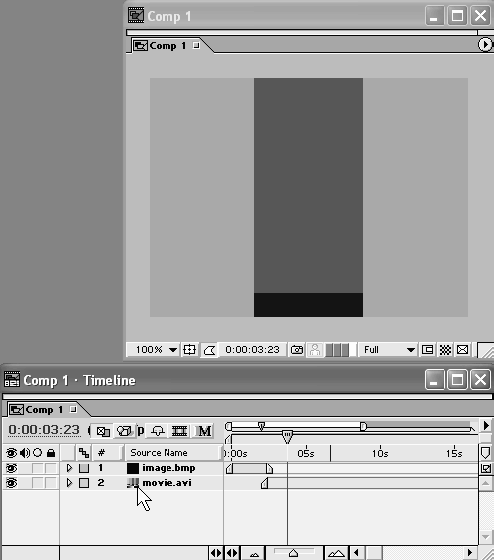Enable Motion Blur with the M button
Screen dimensions: 494x560
(205, 431)
